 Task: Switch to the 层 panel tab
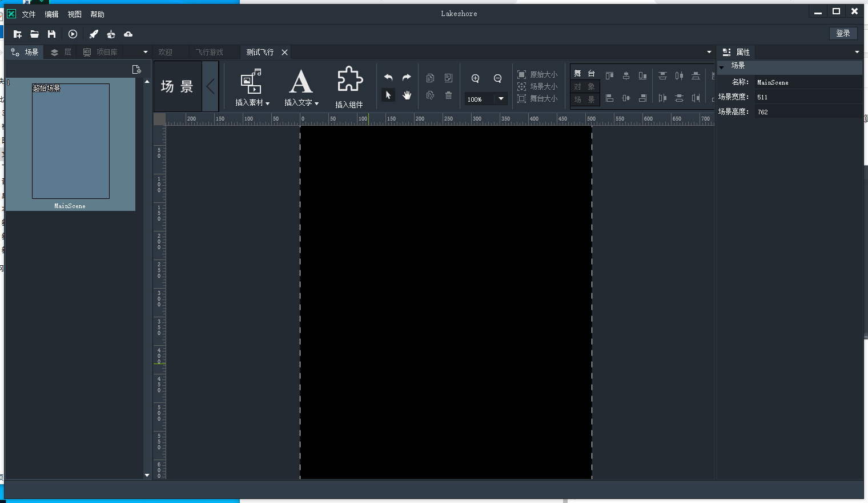(x=61, y=52)
